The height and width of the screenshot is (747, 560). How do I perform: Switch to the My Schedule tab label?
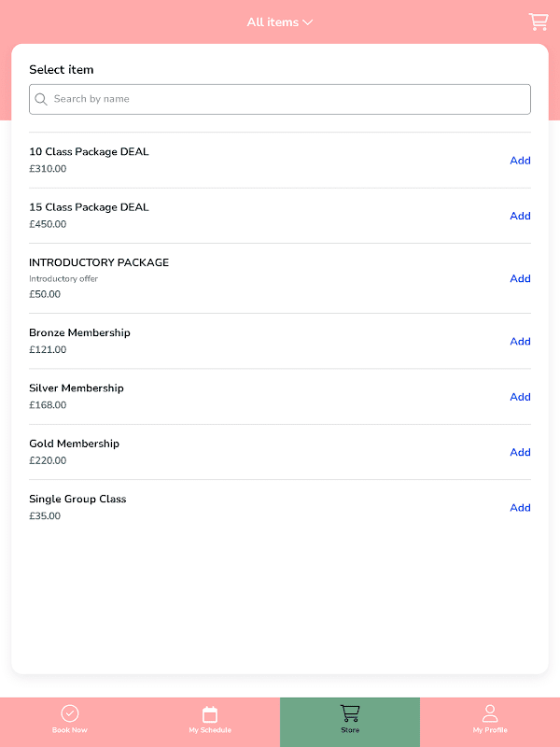tap(210, 730)
